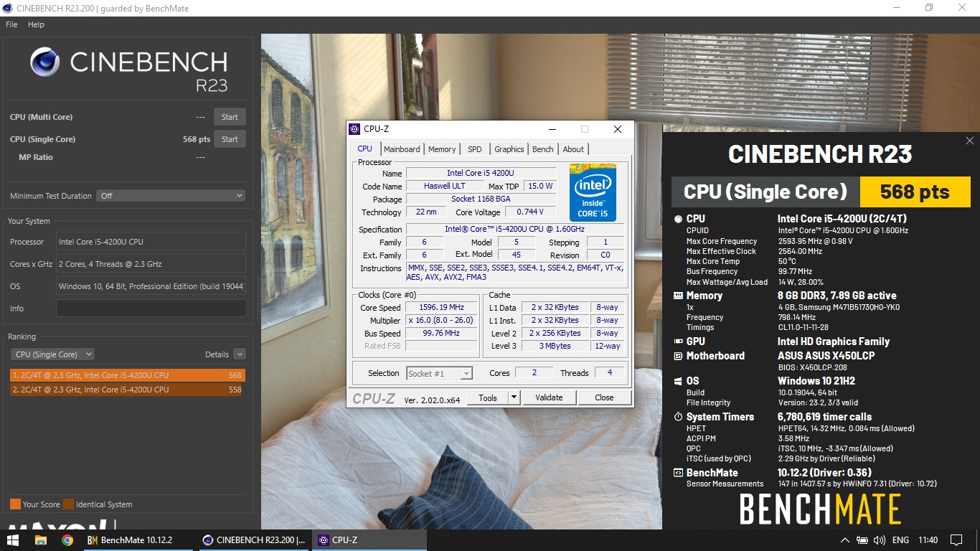The image size is (980, 551).
Task: Click the GPU section icon in BenchMate
Action: 678,342
